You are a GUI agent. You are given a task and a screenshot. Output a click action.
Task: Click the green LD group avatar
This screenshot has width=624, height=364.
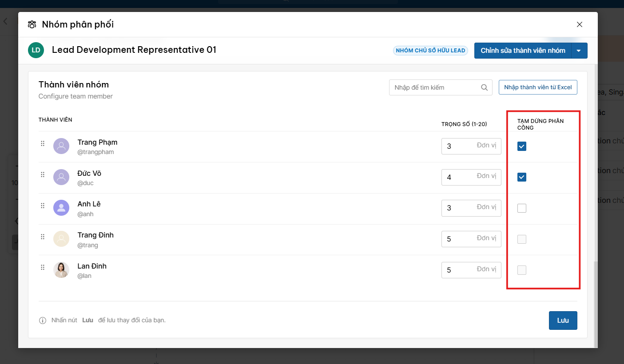pyautogui.click(x=36, y=50)
